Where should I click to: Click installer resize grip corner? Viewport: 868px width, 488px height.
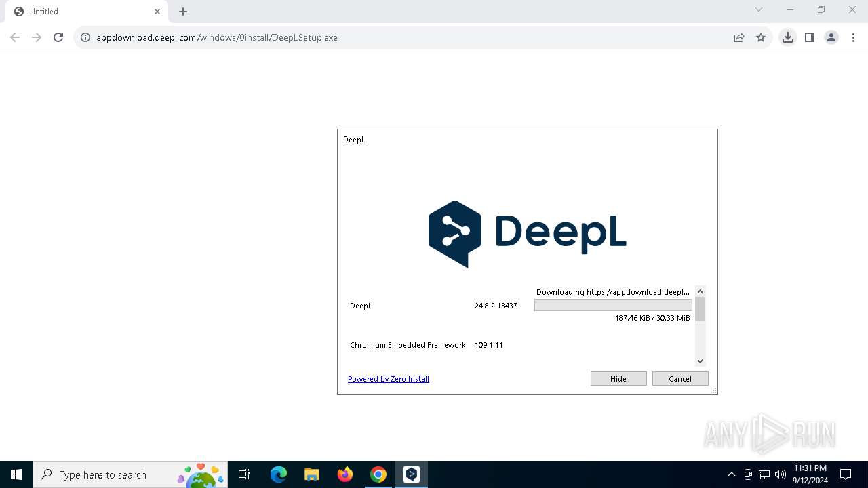(713, 390)
